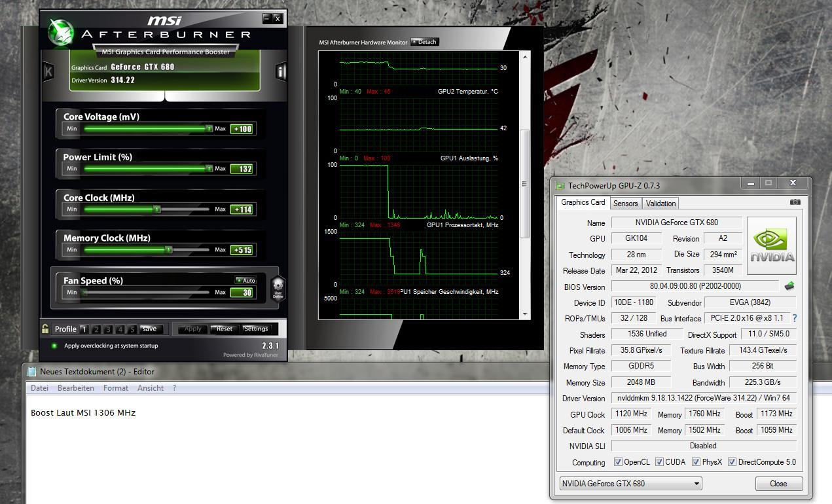
Task: Click the BIOS Version value field
Action: coord(695,286)
